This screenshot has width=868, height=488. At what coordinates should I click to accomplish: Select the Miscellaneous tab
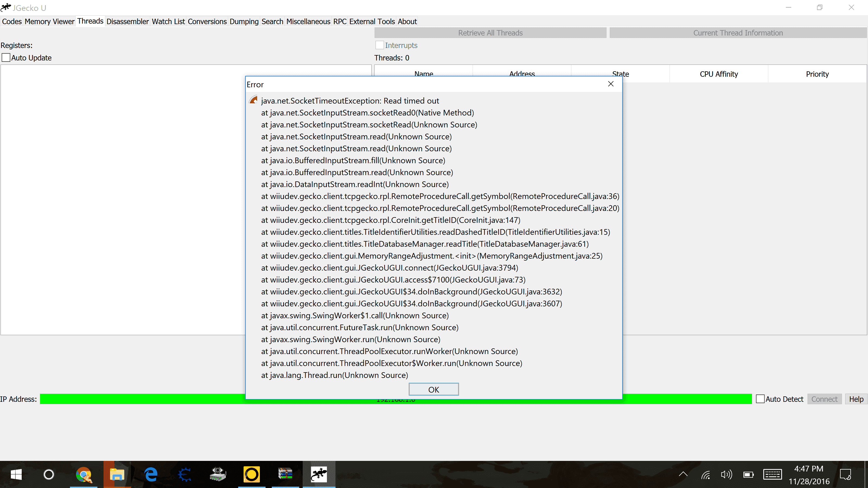(308, 22)
